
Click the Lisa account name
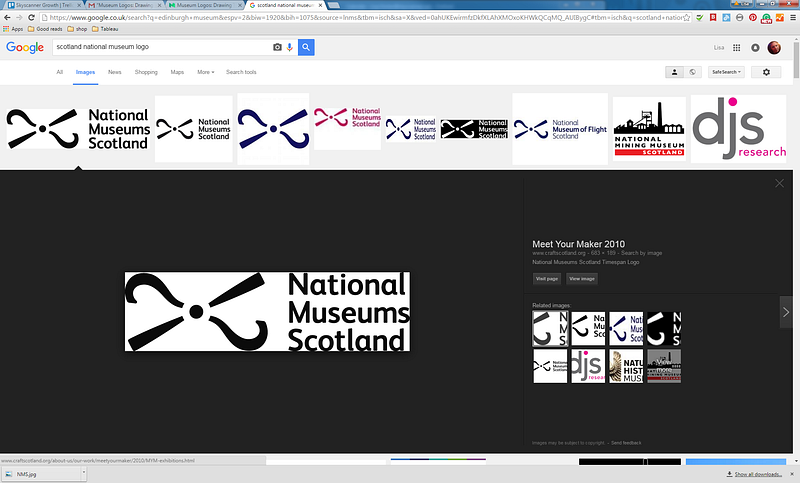click(719, 47)
